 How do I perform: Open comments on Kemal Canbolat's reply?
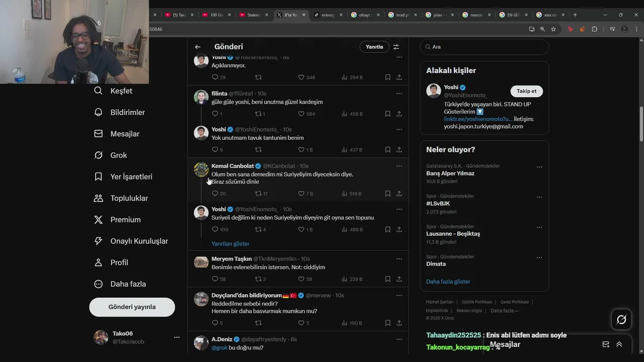[x=219, y=194]
